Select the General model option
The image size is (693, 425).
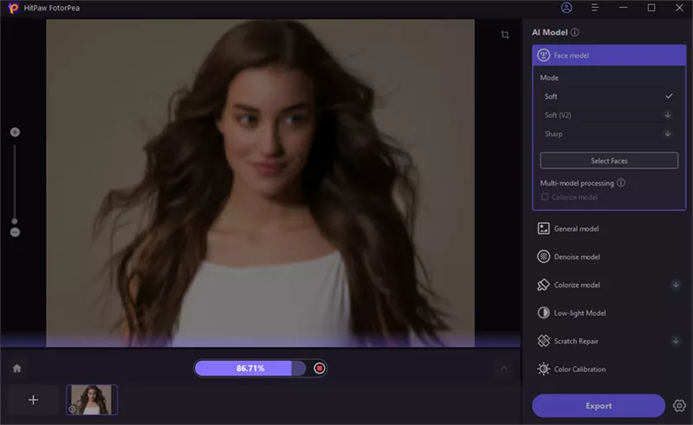pos(609,228)
